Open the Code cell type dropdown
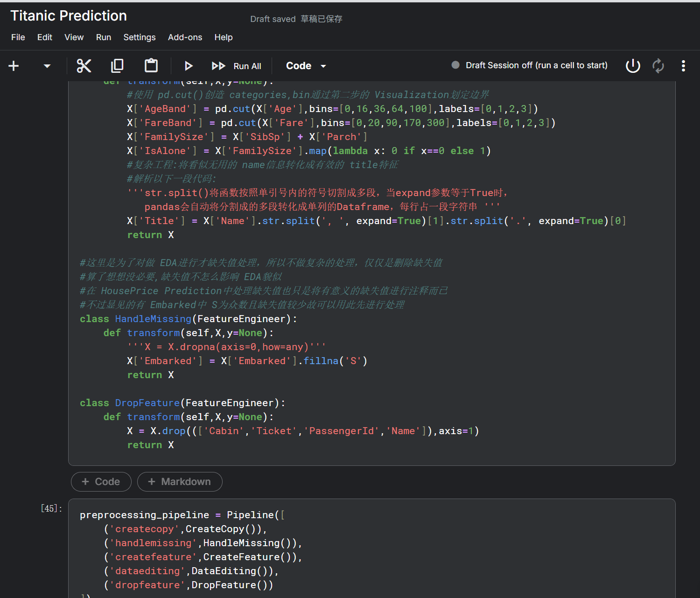This screenshot has height=598, width=700. tap(306, 66)
